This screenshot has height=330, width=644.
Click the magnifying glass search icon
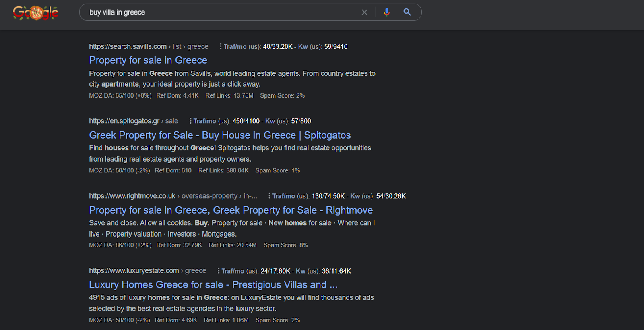click(407, 12)
